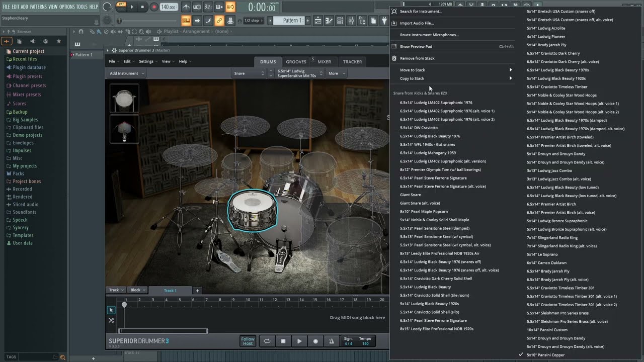
Task: Open the Snare instrument selector dropdown
Action: click(249, 73)
